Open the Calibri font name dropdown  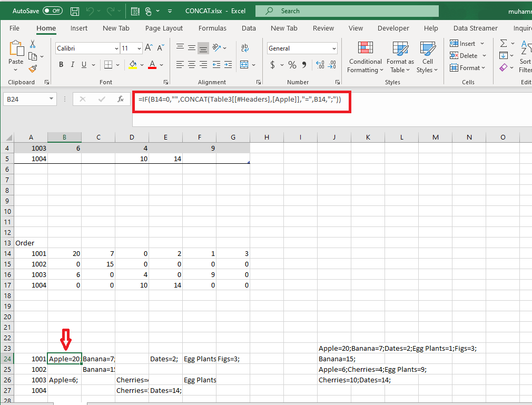116,48
